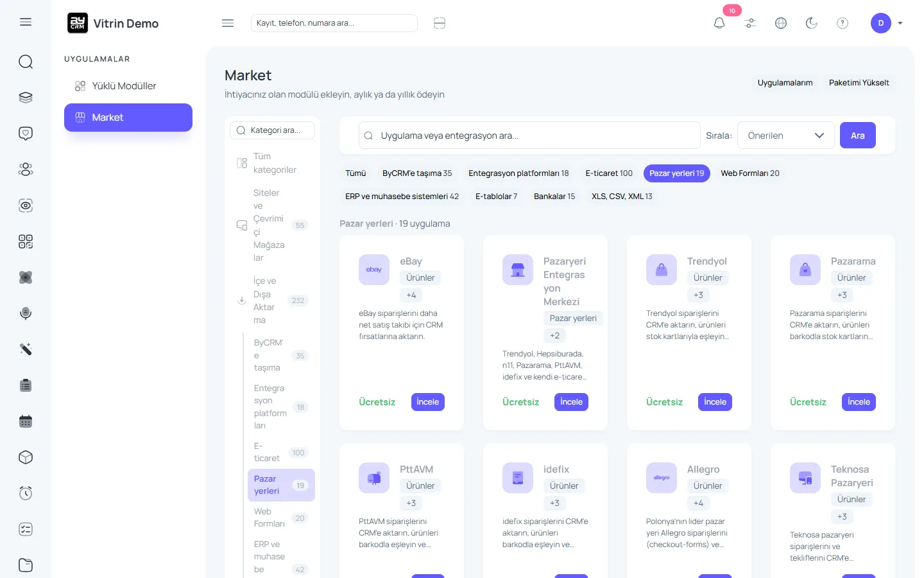The width and height of the screenshot is (924, 578).
Task: Open the clipboard list icon in left rail
Action: point(26,385)
